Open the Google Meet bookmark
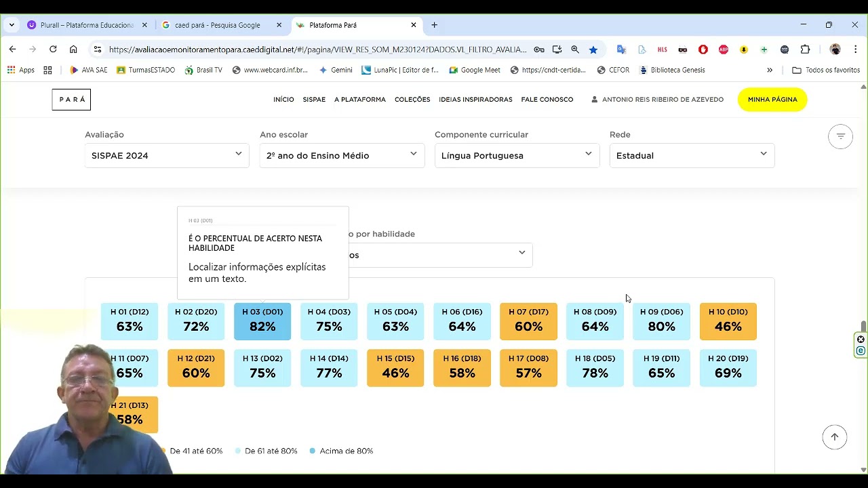Viewport: 868px width, 488px height. (x=475, y=70)
